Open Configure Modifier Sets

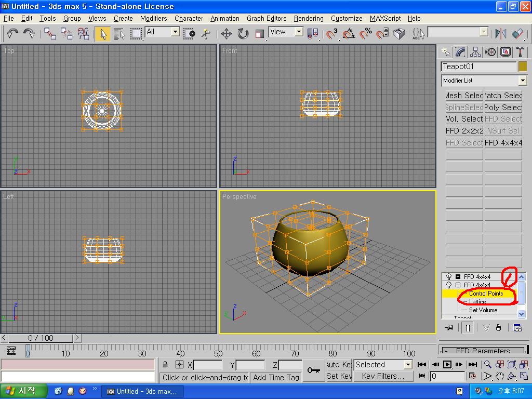[x=517, y=328]
